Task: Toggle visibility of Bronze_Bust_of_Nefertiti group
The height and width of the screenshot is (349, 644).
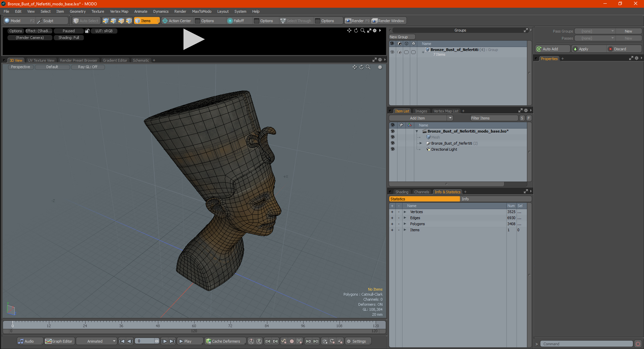Action: point(392,52)
